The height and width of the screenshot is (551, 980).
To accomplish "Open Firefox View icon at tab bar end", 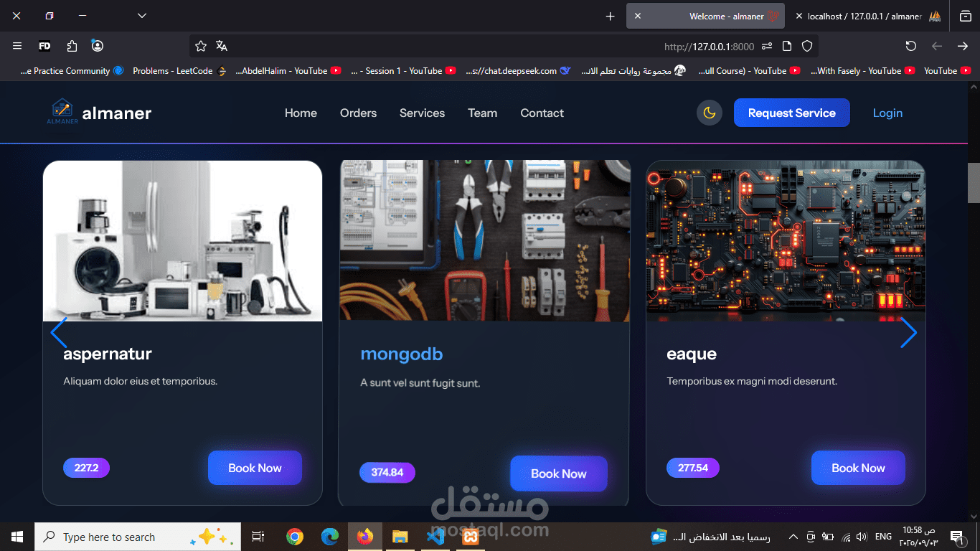I will tap(966, 16).
